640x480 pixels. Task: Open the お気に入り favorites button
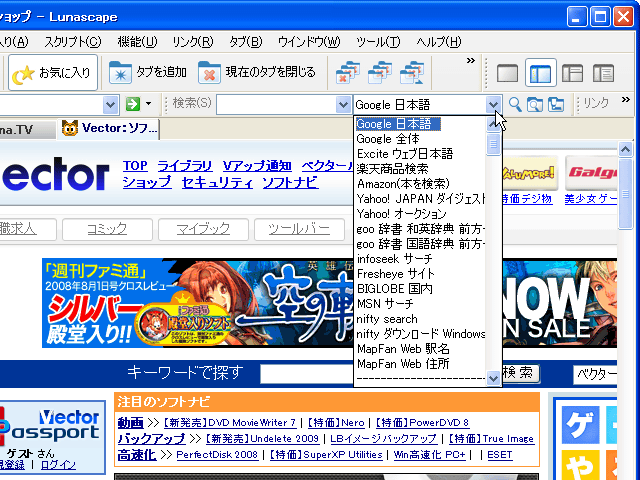[x=53, y=73]
